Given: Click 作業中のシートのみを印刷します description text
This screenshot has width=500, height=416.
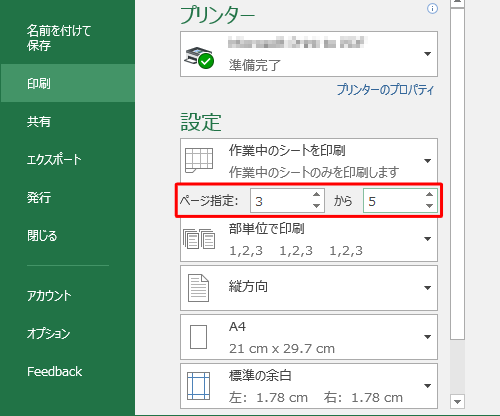Looking at the screenshot, I should click(x=314, y=172).
